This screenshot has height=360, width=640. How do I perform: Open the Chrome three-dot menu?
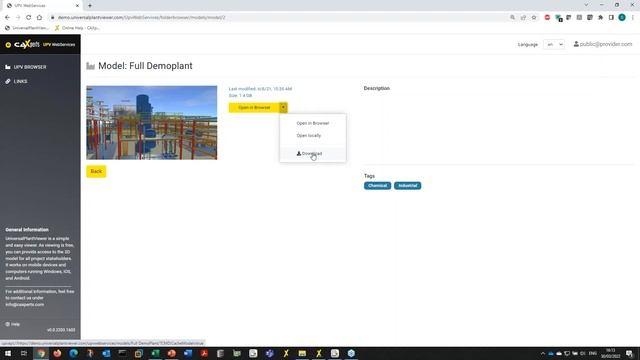click(x=633, y=18)
